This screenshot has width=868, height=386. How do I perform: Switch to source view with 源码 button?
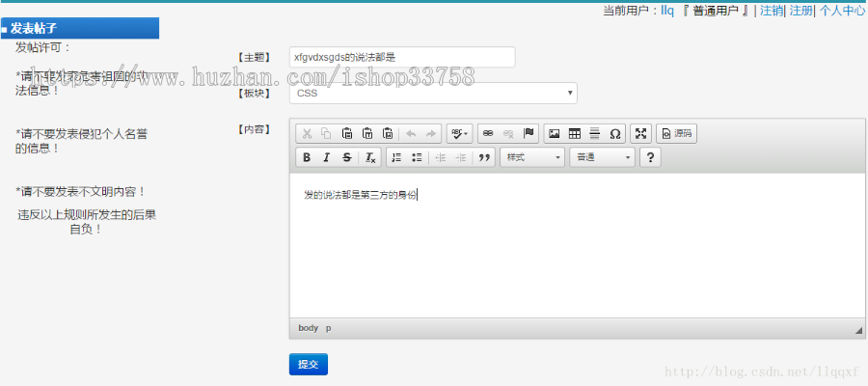pyautogui.click(x=676, y=133)
